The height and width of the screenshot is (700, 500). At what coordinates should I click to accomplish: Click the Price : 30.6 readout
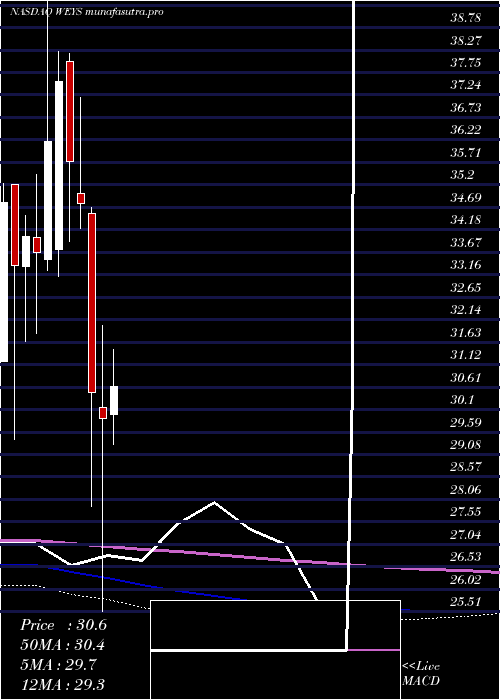point(63,625)
